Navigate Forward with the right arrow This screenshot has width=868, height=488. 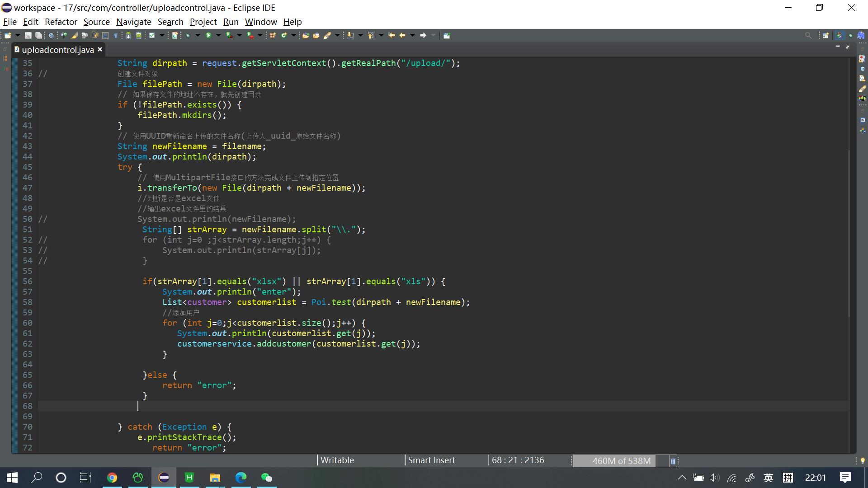[423, 35]
